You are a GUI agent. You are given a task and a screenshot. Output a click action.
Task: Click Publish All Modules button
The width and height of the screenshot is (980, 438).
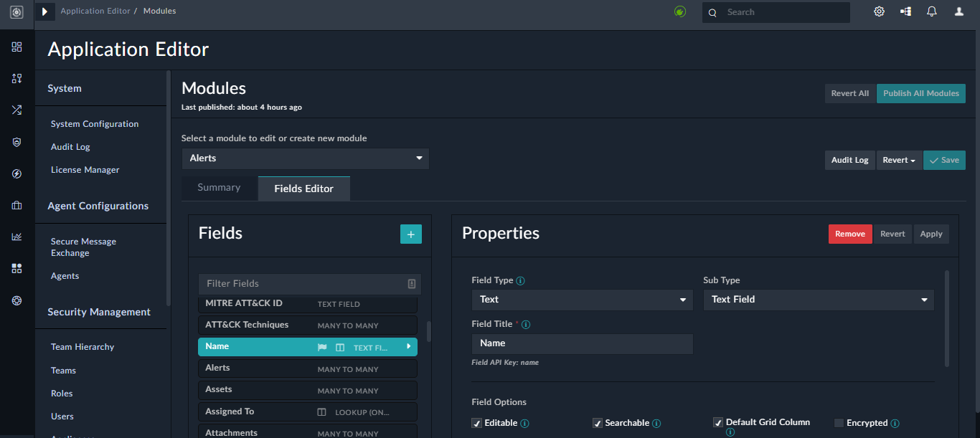click(921, 94)
